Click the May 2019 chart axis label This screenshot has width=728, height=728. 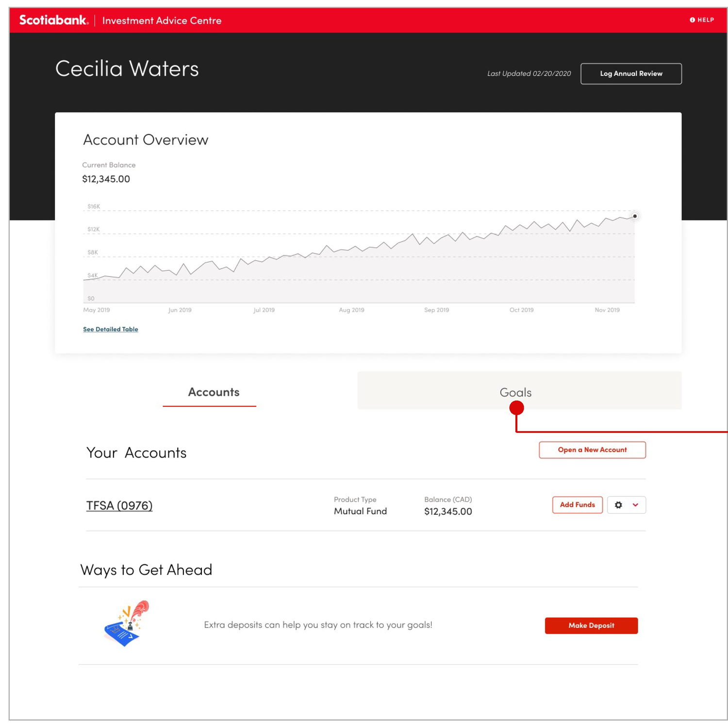tap(97, 310)
